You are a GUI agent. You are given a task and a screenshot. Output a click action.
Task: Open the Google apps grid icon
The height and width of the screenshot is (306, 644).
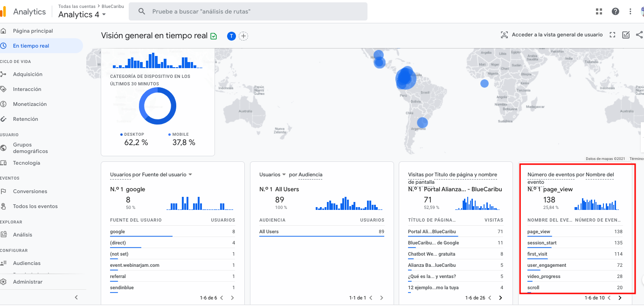(599, 11)
